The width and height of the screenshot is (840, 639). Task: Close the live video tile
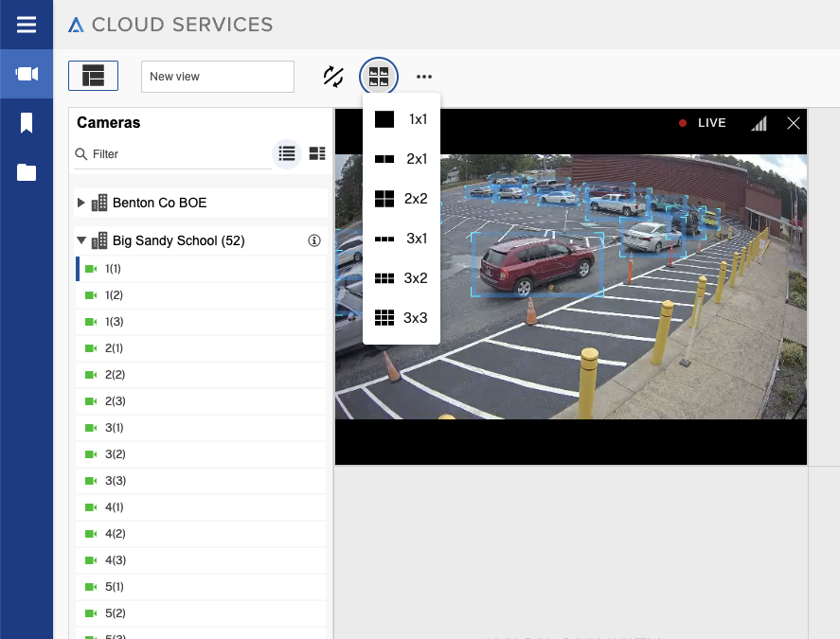pyautogui.click(x=794, y=123)
